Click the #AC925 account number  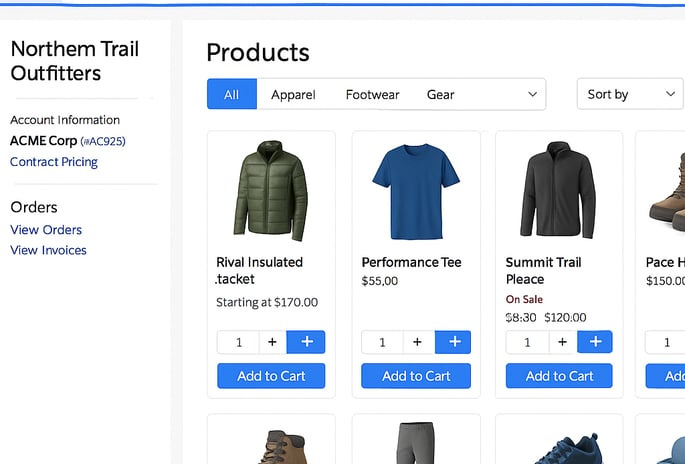(103, 141)
